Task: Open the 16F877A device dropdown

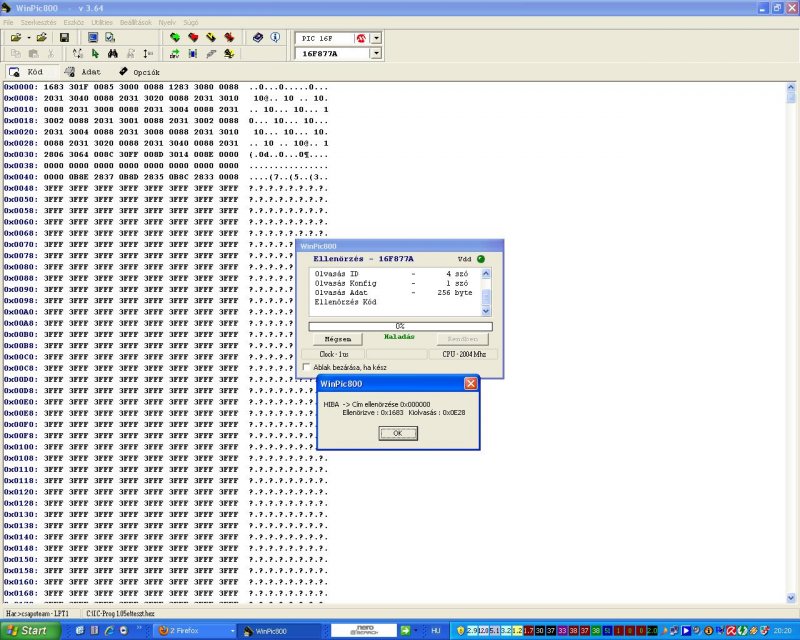Action: 376,54
